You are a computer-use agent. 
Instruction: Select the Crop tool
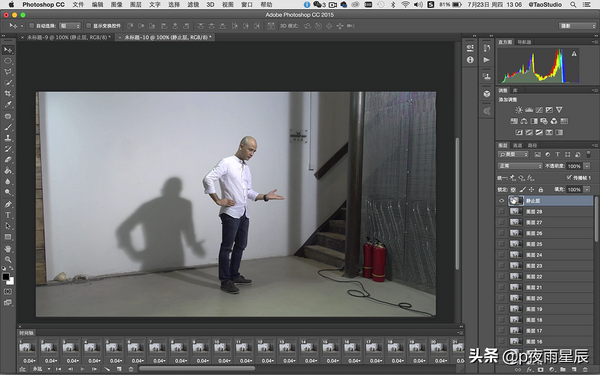8,93
